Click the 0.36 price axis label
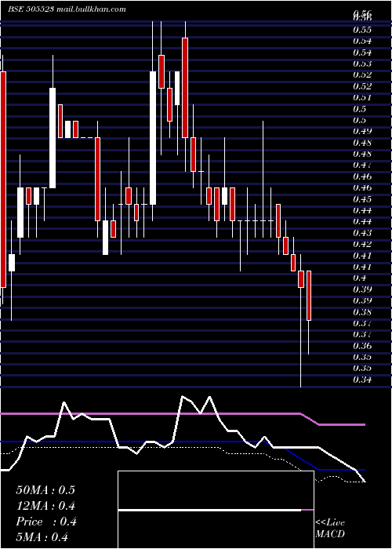 pos(362,346)
